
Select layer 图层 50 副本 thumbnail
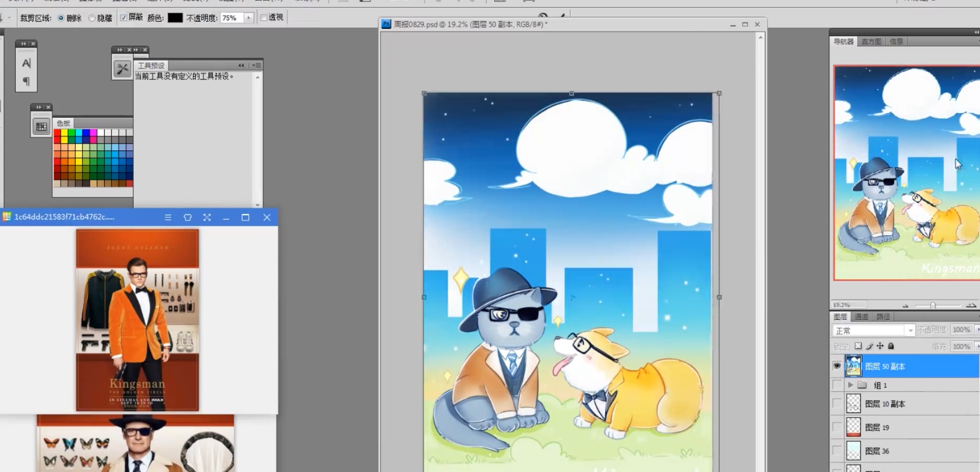[x=853, y=366]
